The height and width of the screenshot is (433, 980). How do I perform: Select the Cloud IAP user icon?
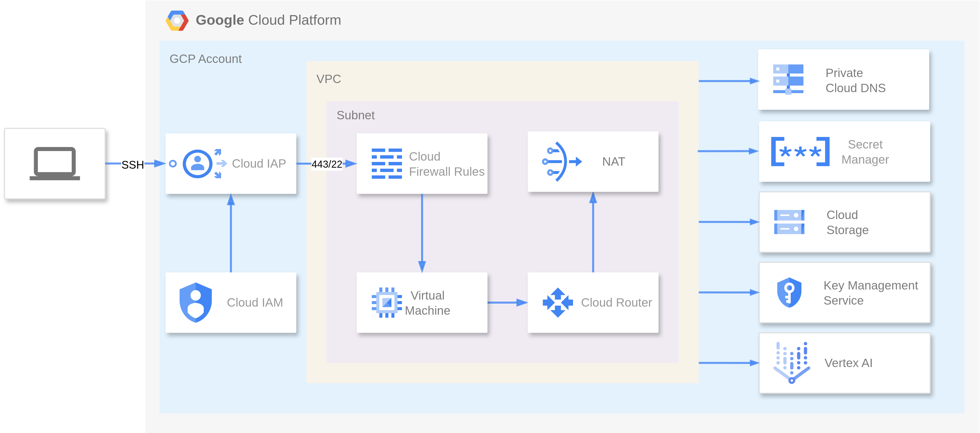197,164
